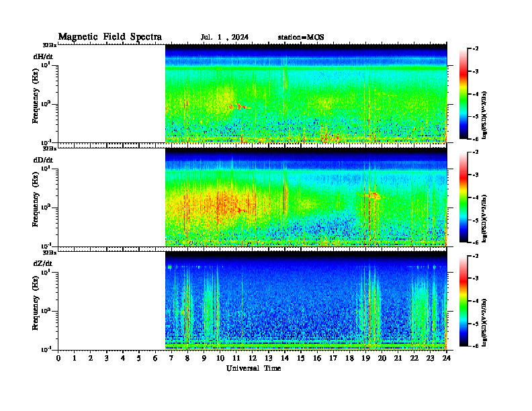Select the dH/dt panel label
The height and width of the screenshot is (411, 532).
pos(43,56)
